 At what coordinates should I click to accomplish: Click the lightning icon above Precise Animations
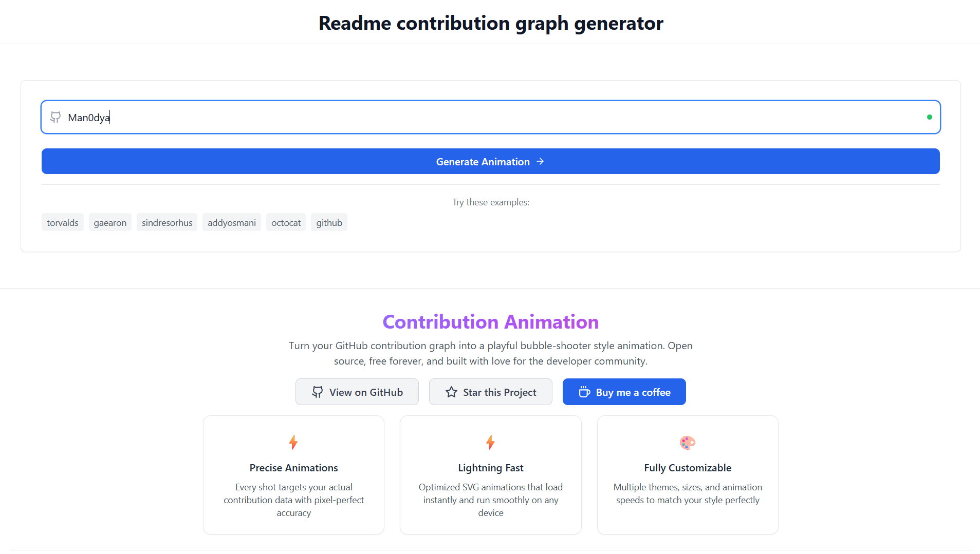pyautogui.click(x=293, y=443)
